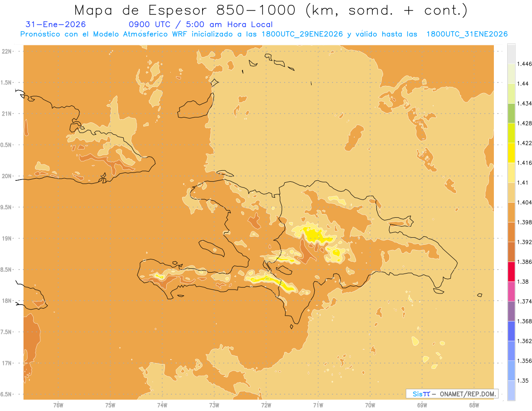The image size is (532, 411).
Task: Click the latitude label 22N
Action: tap(7, 51)
